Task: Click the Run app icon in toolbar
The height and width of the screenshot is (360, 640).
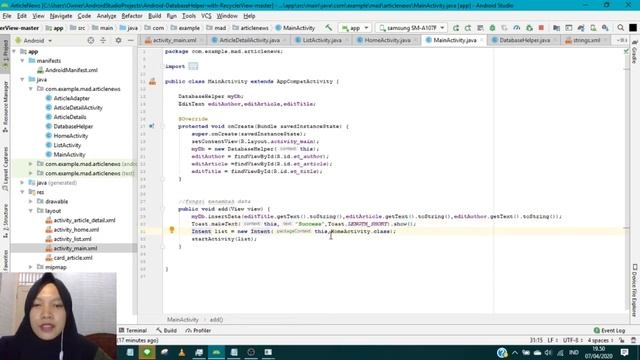Action: click(456, 28)
